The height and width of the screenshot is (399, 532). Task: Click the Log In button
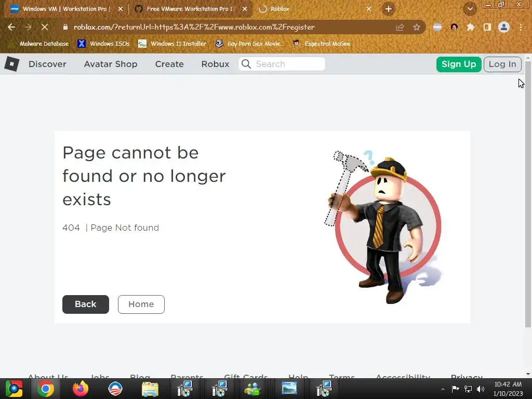coord(502,64)
